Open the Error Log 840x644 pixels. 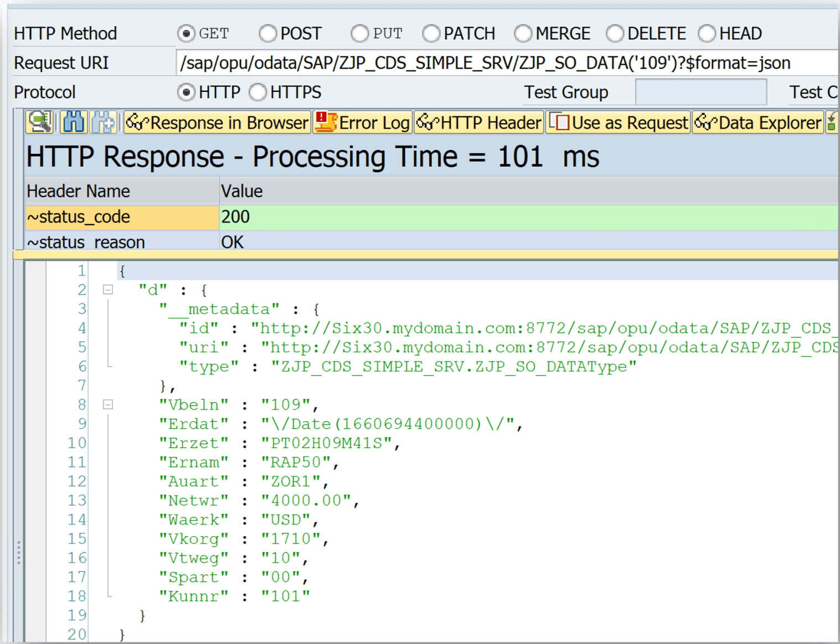[x=363, y=122]
